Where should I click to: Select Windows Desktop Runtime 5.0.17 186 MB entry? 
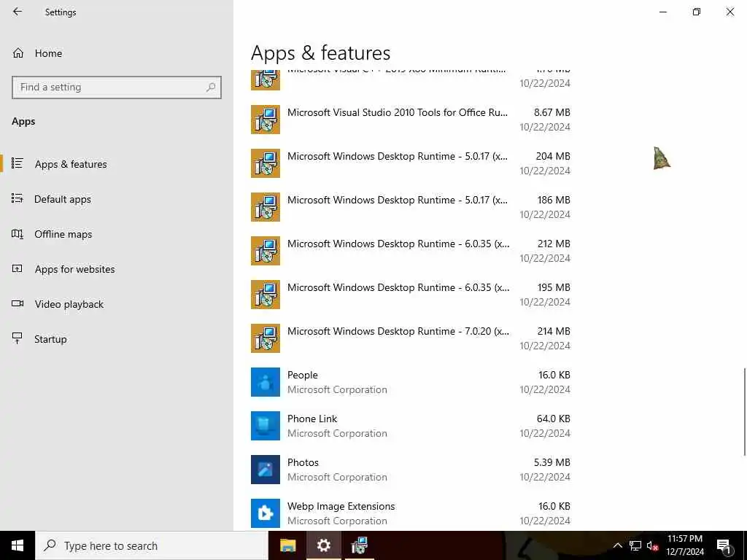tap(411, 207)
